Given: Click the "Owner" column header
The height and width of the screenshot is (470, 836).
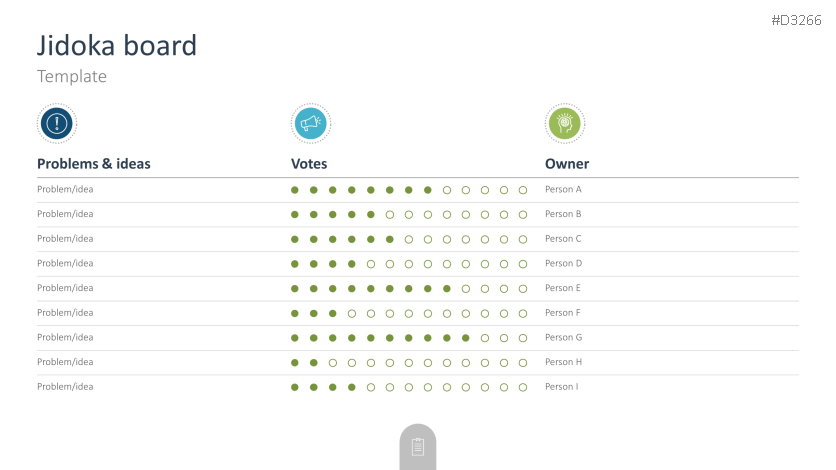Looking at the screenshot, I should point(567,164).
